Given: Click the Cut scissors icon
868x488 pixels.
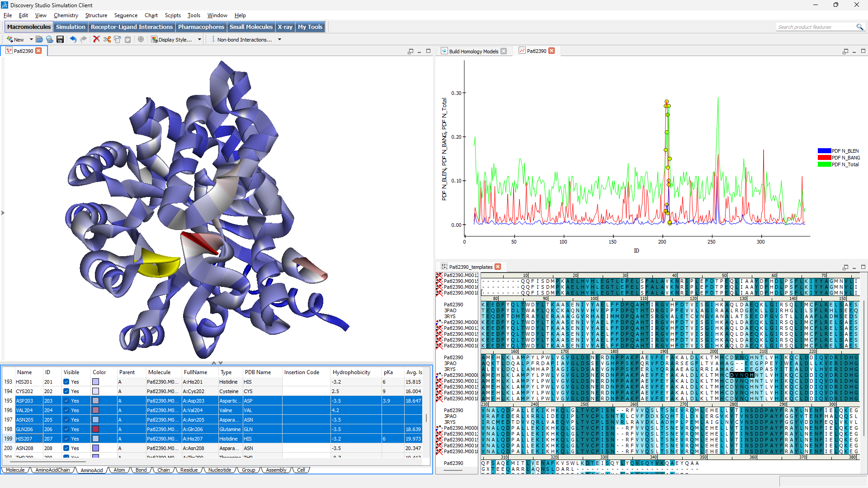Looking at the screenshot, I should pyautogui.click(x=107, y=40).
